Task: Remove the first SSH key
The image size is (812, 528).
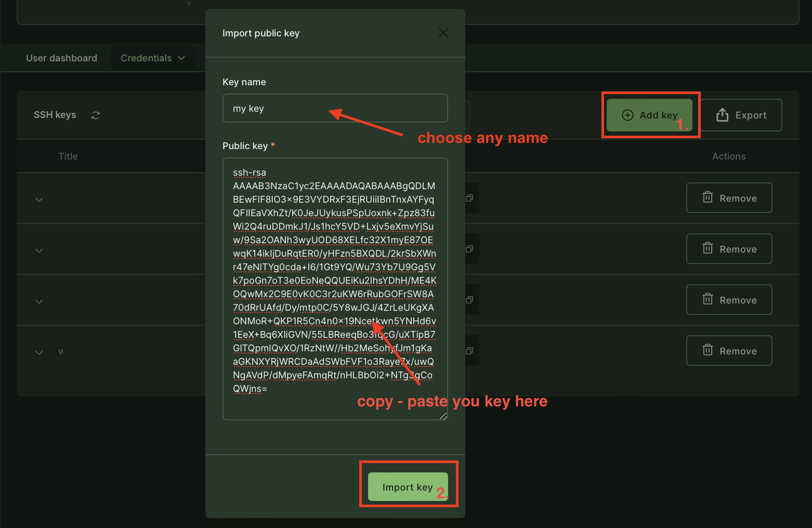Action: 729,197
